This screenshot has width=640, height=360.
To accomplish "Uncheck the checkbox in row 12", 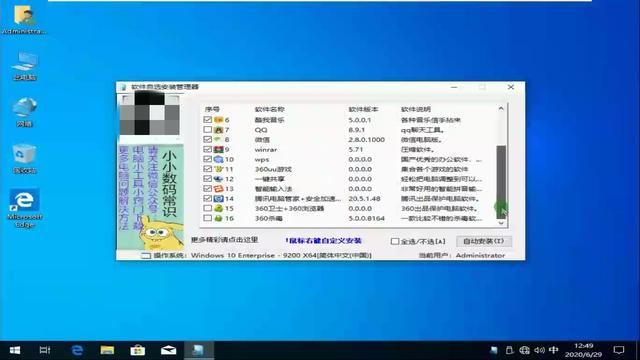I will [207, 179].
